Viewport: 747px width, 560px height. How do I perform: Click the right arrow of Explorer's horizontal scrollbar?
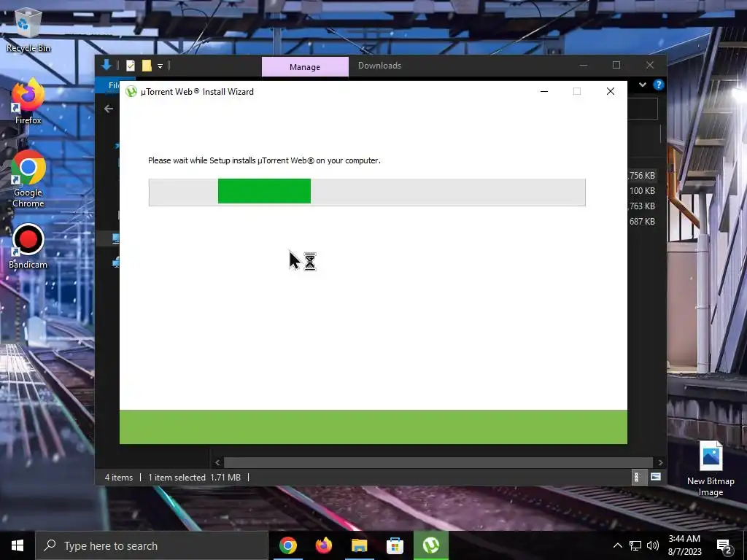tap(660, 462)
